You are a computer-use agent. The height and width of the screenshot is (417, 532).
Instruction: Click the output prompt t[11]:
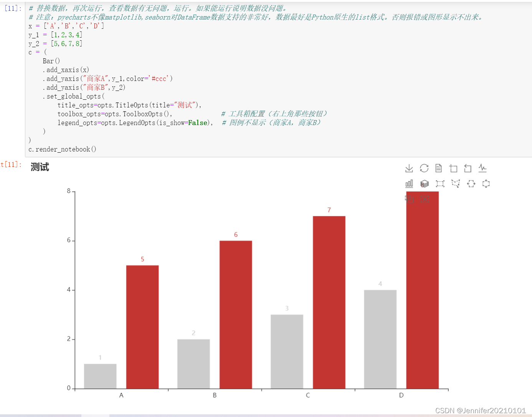(11, 165)
